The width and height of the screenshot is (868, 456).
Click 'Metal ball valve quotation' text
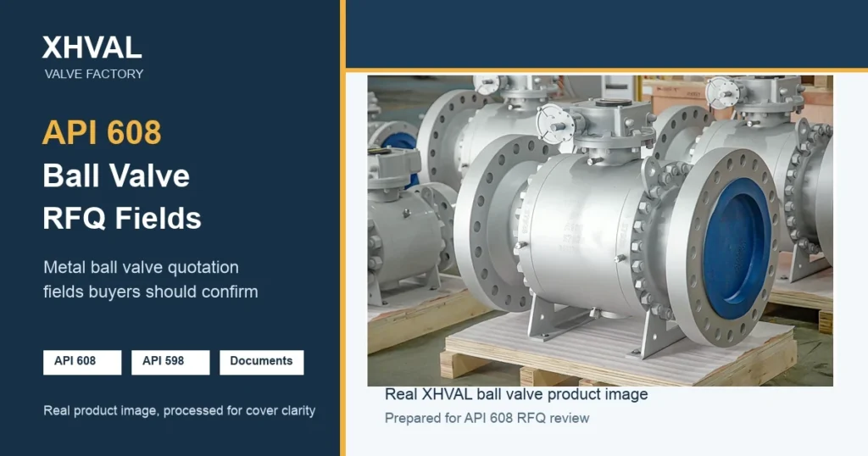tap(142, 267)
